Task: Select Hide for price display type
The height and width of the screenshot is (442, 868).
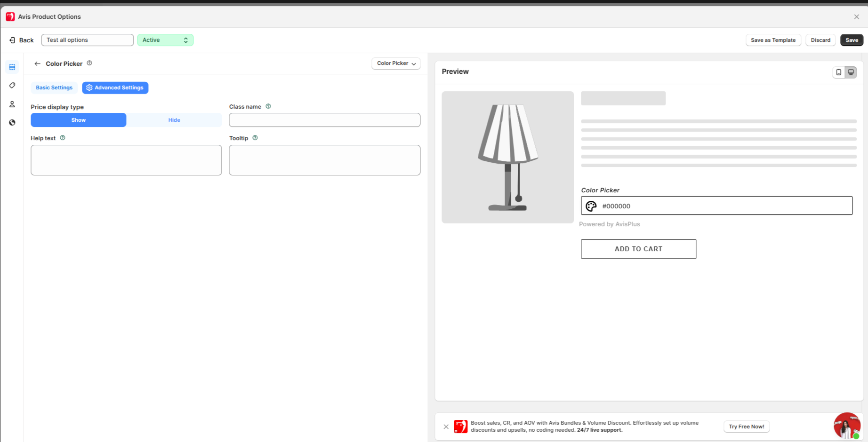Action: coord(174,120)
